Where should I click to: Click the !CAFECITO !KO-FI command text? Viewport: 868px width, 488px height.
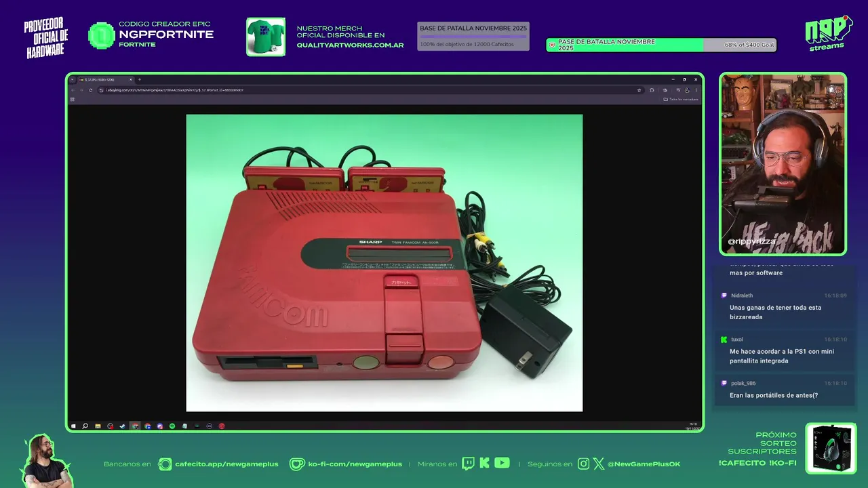(x=757, y=463)
